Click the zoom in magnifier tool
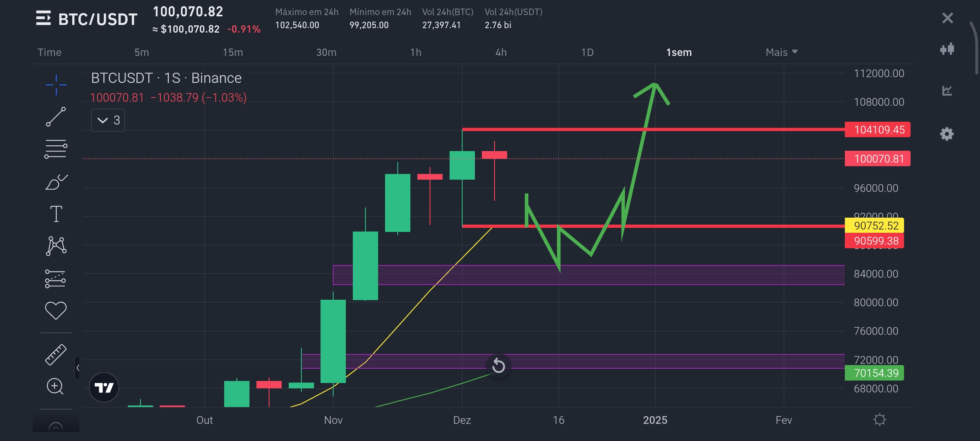980x441 pixels. (55, 386)
